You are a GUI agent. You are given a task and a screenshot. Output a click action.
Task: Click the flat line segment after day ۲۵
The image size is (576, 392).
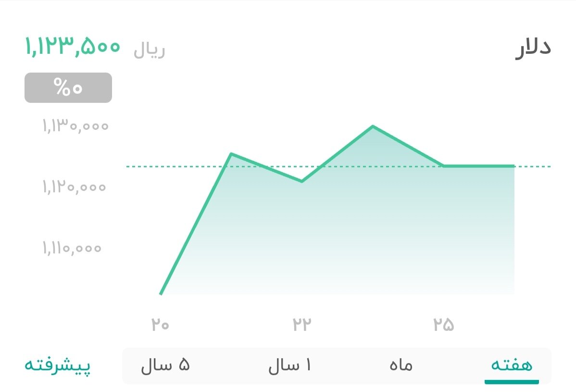coord(481,165)
